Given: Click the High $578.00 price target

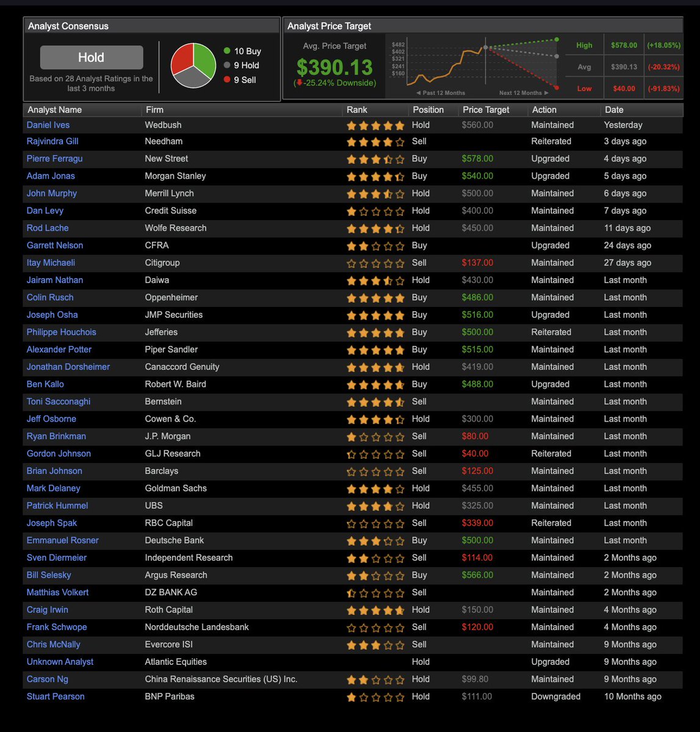Looking at the screenshot, I should point(624,45).
